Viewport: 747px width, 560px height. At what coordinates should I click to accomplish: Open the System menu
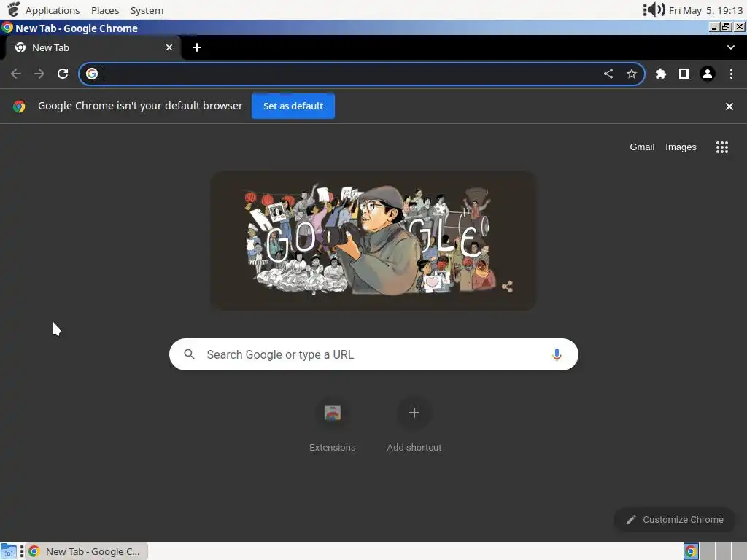tap(147, 10)
